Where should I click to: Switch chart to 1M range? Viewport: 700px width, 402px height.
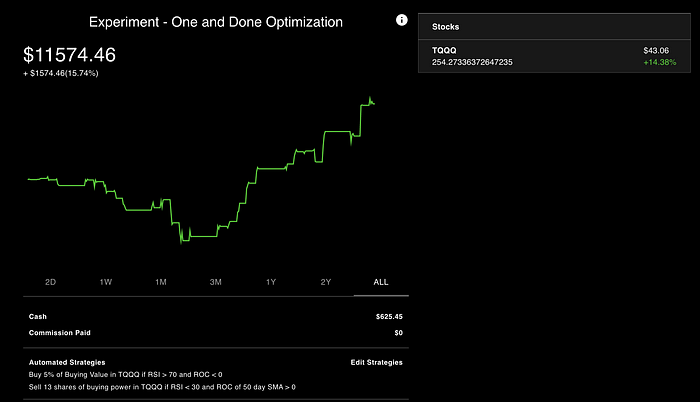click(x=161, y=282)
